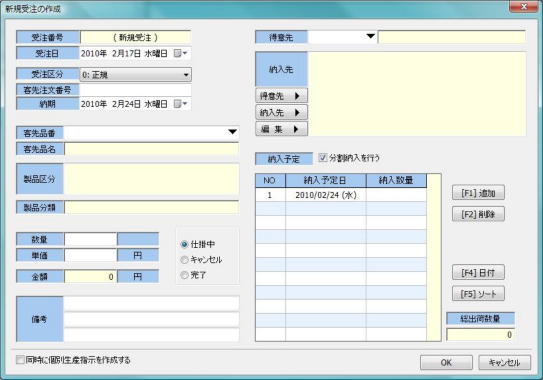Click the 製品区分 field
This screenshot has width=543, height=380.
(x=152, y=179)
